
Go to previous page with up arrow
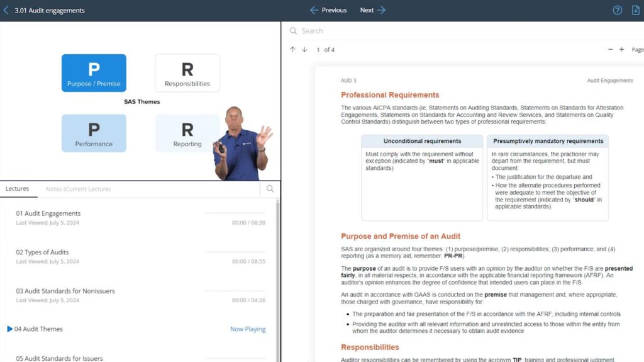(x=292, y=49)
